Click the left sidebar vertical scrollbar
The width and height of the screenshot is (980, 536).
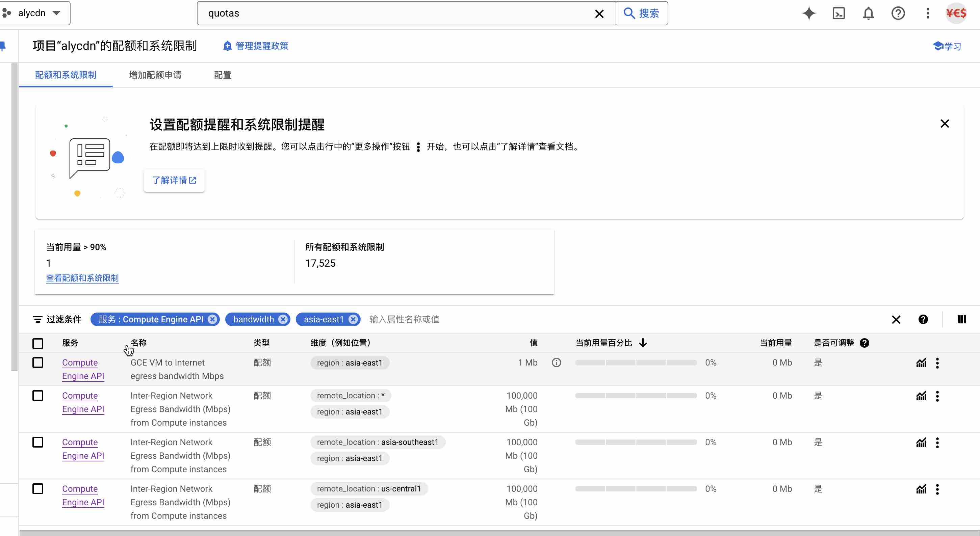[15, 217]
